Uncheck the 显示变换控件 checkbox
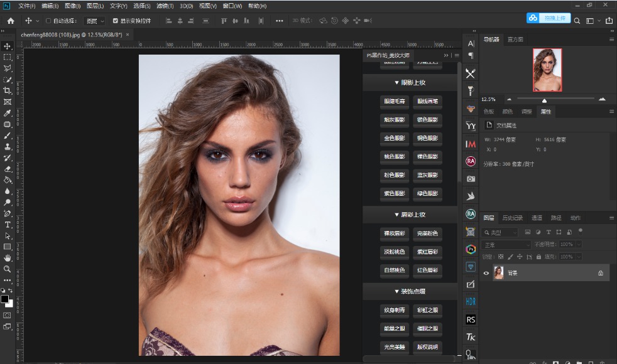 tap(115, 21)
